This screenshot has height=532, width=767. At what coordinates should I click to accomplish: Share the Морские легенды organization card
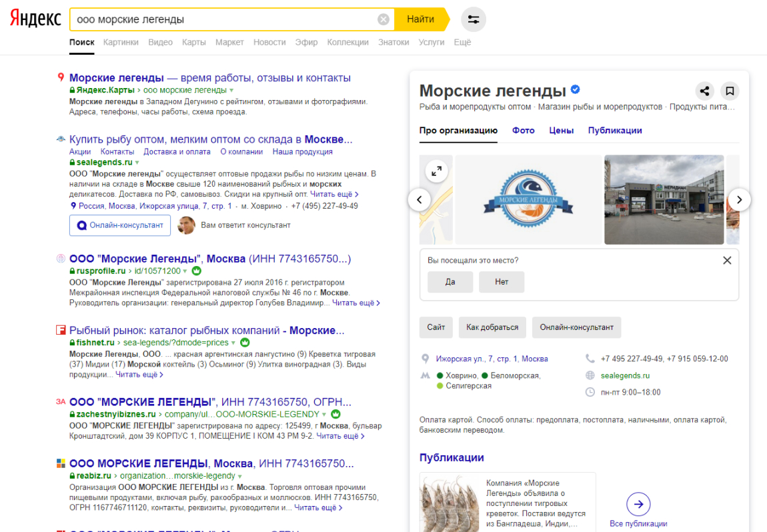tap(704, 91)
